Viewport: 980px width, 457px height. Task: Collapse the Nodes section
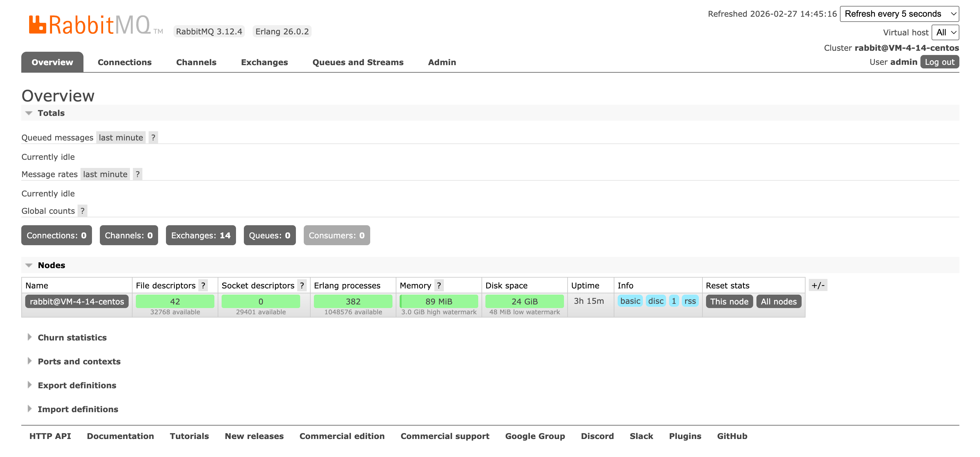[51, 265]
